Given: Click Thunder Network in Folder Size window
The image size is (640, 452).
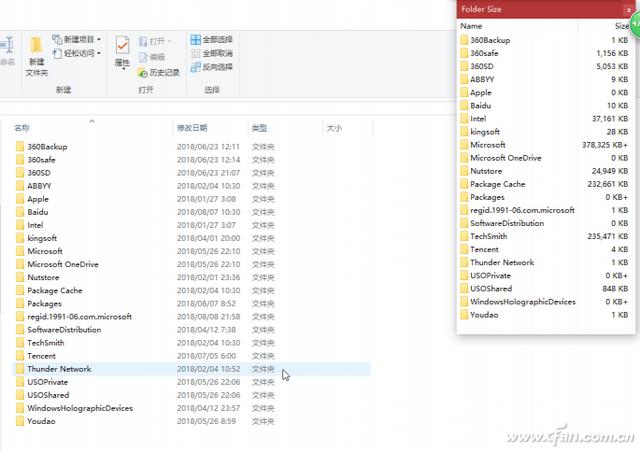Looking at the screenshot, I should click(497, 262).
